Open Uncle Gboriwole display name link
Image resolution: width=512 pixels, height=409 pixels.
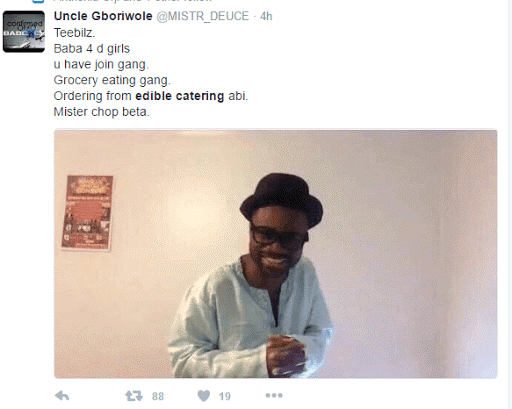(103, 16)
